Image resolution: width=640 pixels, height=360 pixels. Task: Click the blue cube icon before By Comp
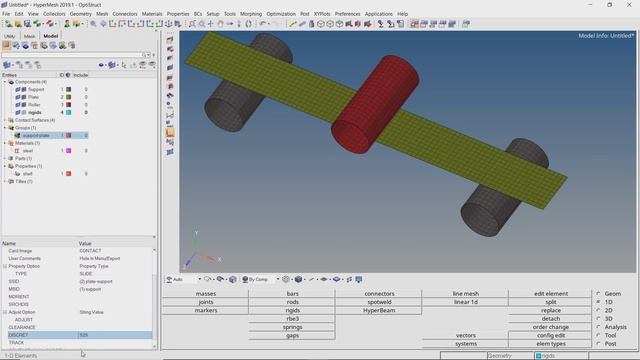click(x=233, y=280)
